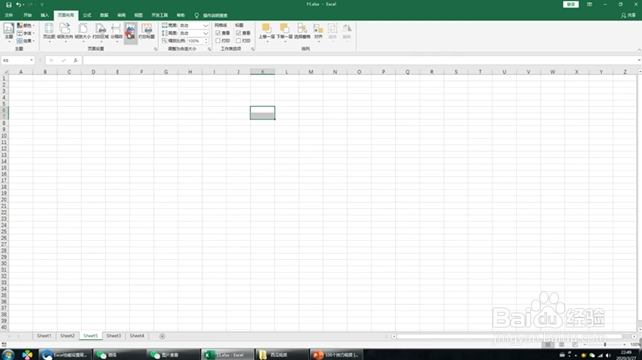Open the Themes button in ribbon
Viewport: 642px width, 360px height.
[9, 32]
